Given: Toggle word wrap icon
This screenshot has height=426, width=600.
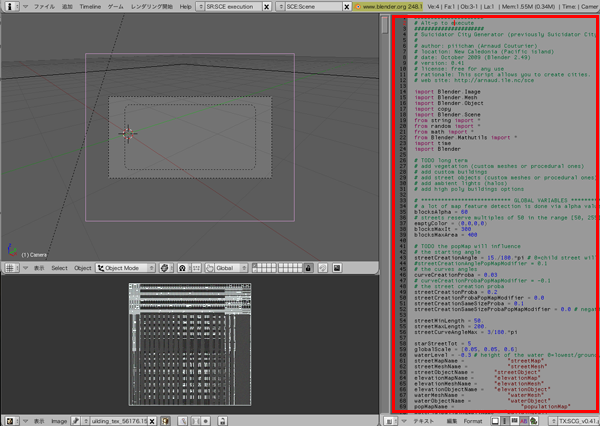Looking at the screenshot, I should point(514,421).
